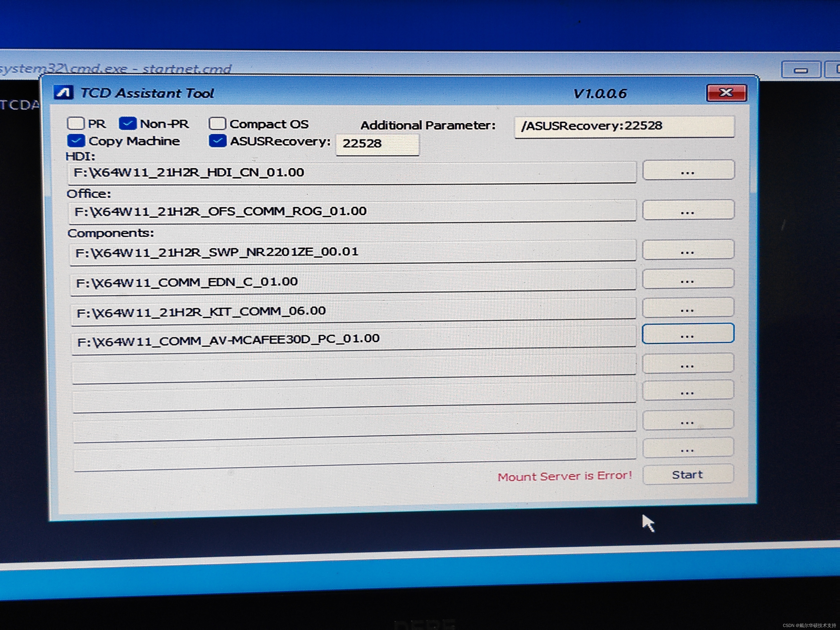Click the TCD Assistant Tool title icon
The width and height of the screenshot is (840, 630).
point(63,93)
